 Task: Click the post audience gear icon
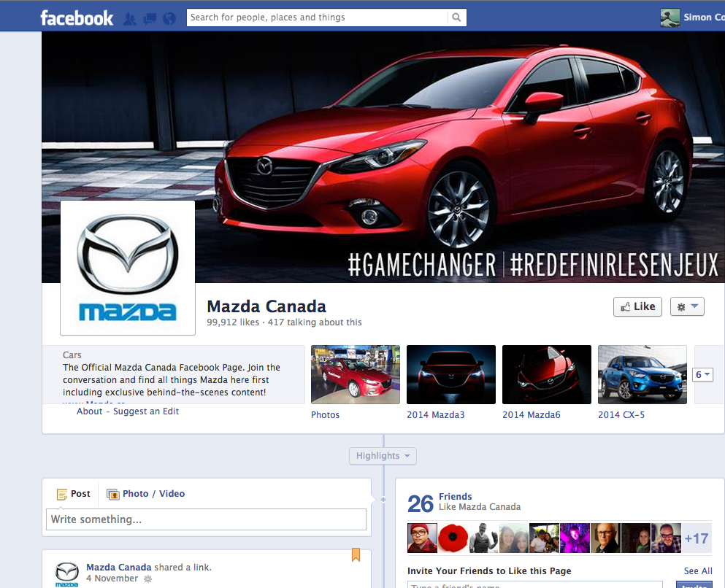click(148, 579)
